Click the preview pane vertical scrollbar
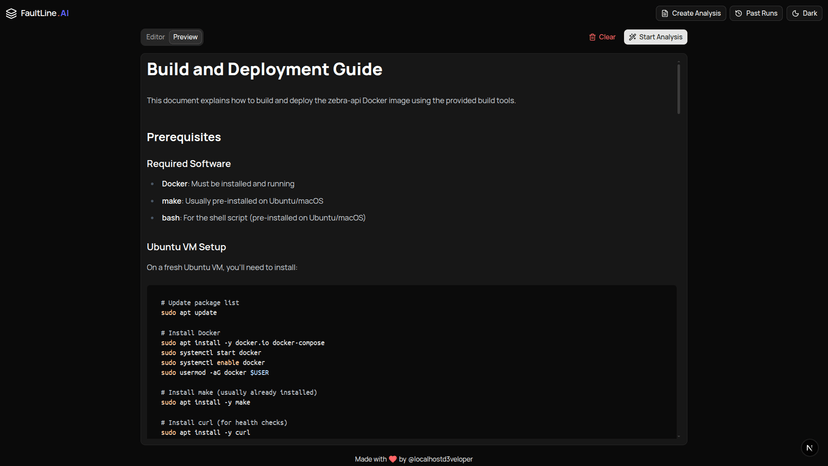828x466 pixels. 678,90
